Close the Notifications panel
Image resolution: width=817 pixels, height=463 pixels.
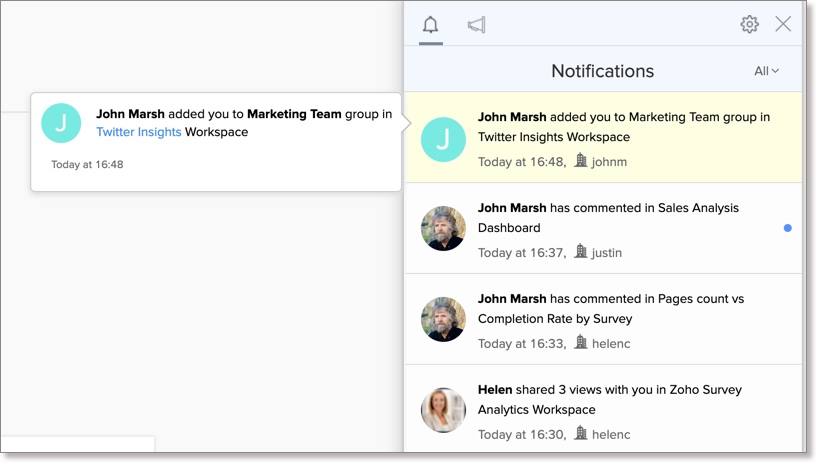pyautogui.click(x=783, y=25)
